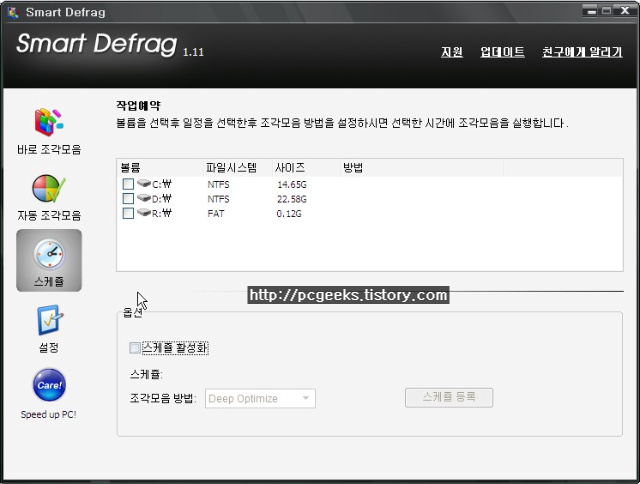This screenshot has height=484, width=640.
Task: Minimize the Smart Defrag window
Action: point(590,11)
